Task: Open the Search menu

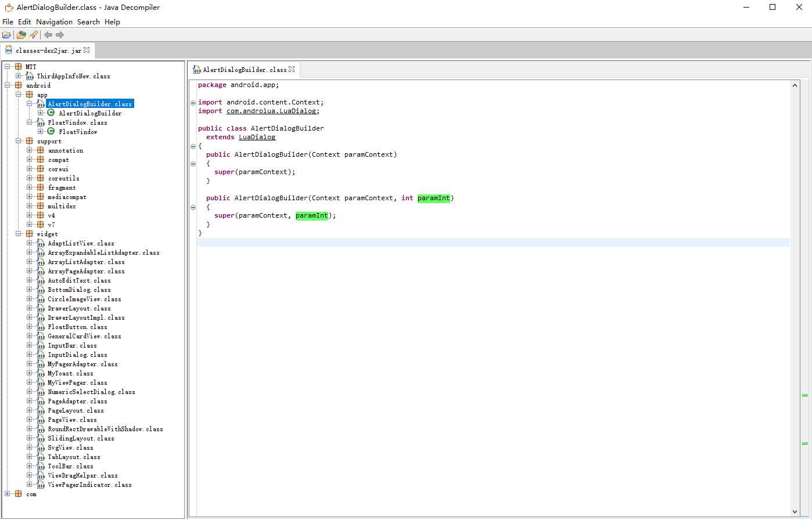Action: click(88, 21)
